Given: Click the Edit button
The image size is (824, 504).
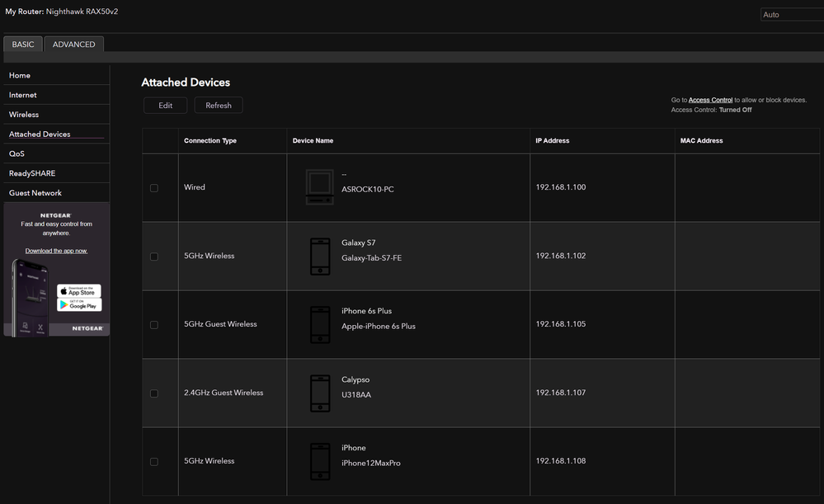Looking at the screenshot, I should click(x=165, y=106).
